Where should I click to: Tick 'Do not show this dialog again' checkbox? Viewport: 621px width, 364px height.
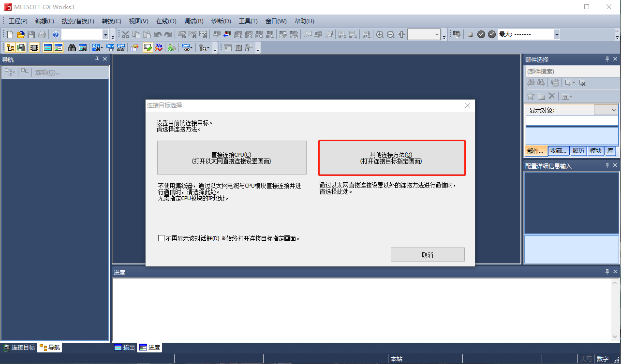[x=162, y=238]
